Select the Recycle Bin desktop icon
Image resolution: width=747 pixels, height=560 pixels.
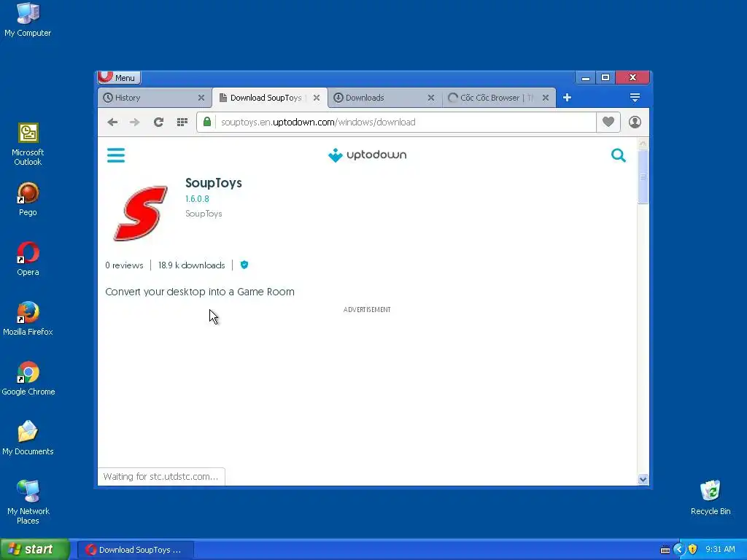pyautogui.click(x=711, y=498)
